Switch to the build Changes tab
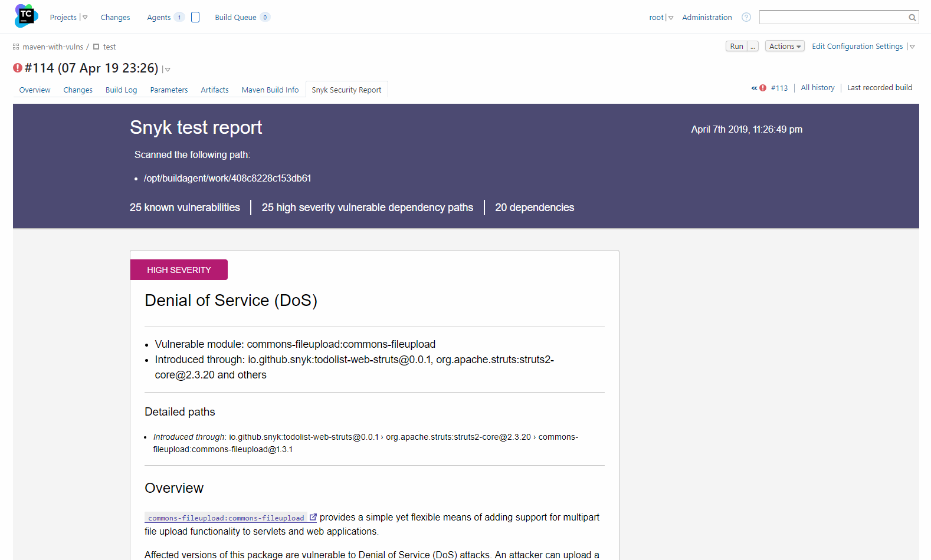This screenshot has height=560, width=931. tap(78, 90)
